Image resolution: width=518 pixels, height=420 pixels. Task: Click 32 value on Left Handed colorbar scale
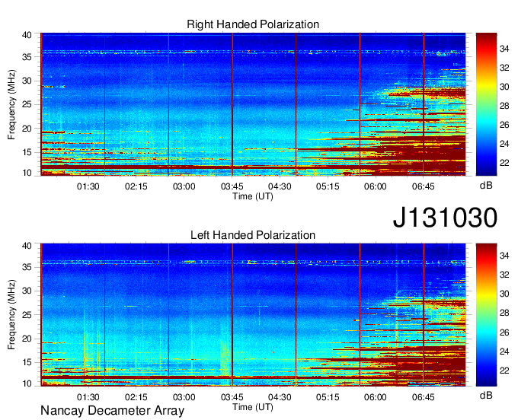coord(504,275)
